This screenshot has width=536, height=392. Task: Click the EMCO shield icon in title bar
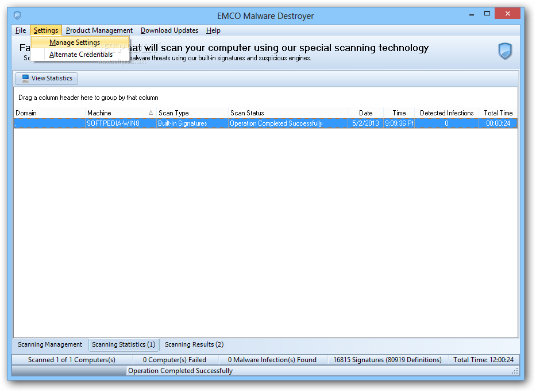(17, 15)
